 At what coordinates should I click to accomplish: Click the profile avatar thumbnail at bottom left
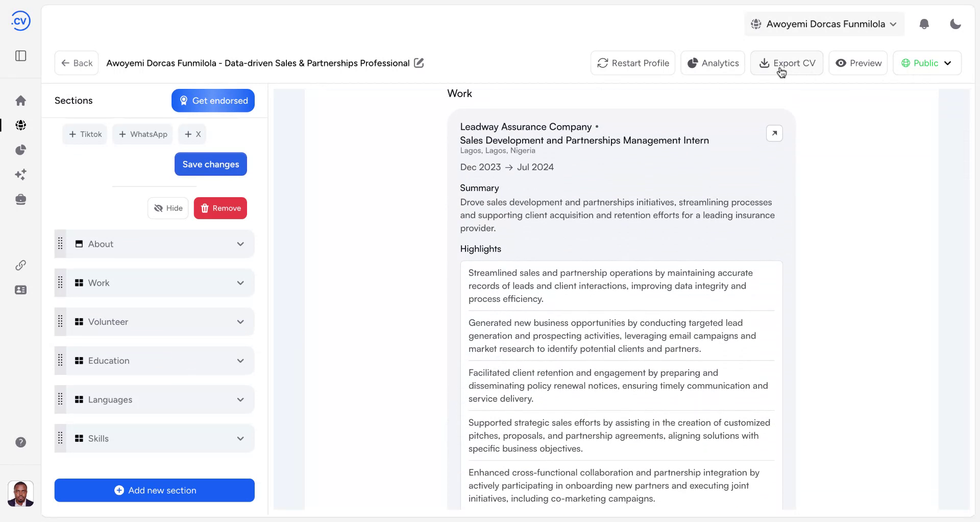[x=20, y=493]
